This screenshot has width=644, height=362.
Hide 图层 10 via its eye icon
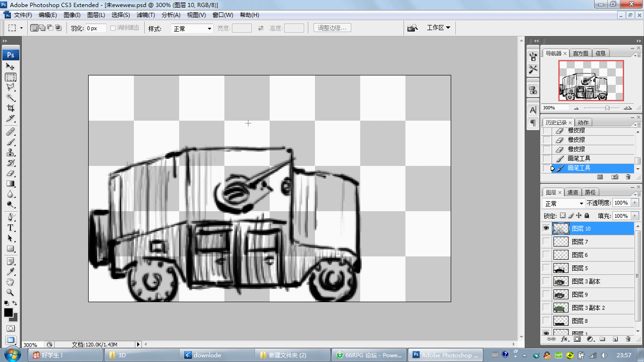(546, 228)
